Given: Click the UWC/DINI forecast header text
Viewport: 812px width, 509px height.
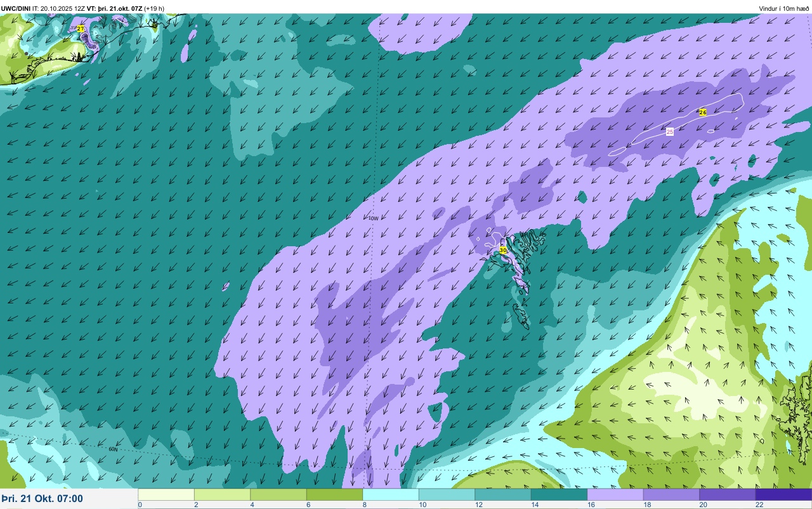Looking at the screenshot, I should pos(82,8).
